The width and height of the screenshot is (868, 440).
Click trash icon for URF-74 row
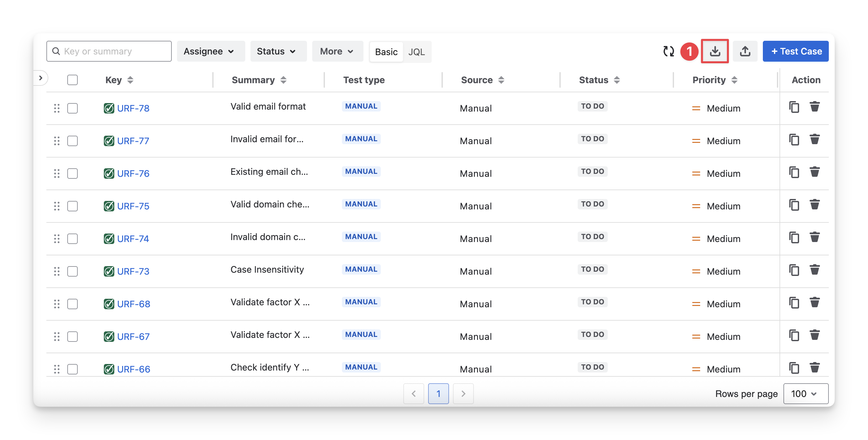click(814, 237)
